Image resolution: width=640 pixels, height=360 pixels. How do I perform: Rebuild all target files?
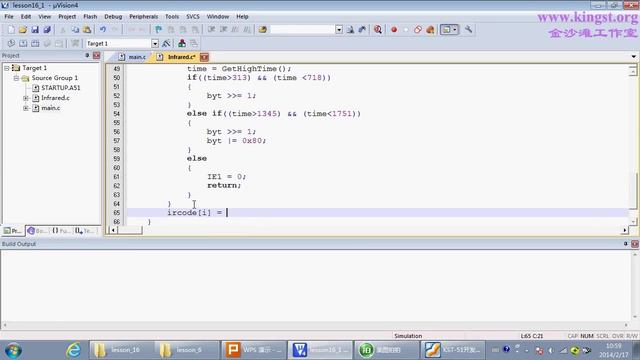(35, 43)
